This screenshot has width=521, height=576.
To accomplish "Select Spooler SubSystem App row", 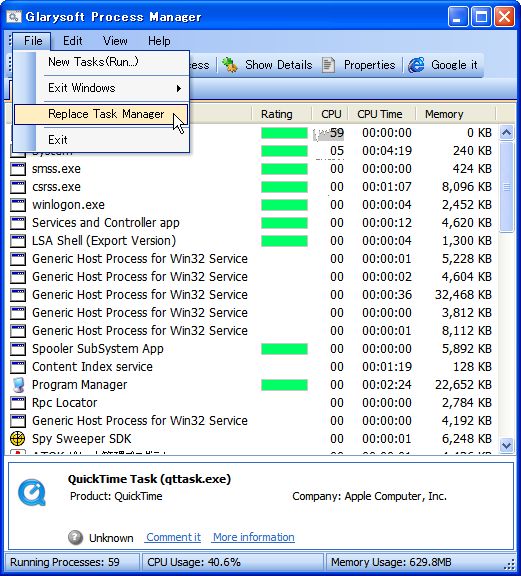I will (252, 349).
